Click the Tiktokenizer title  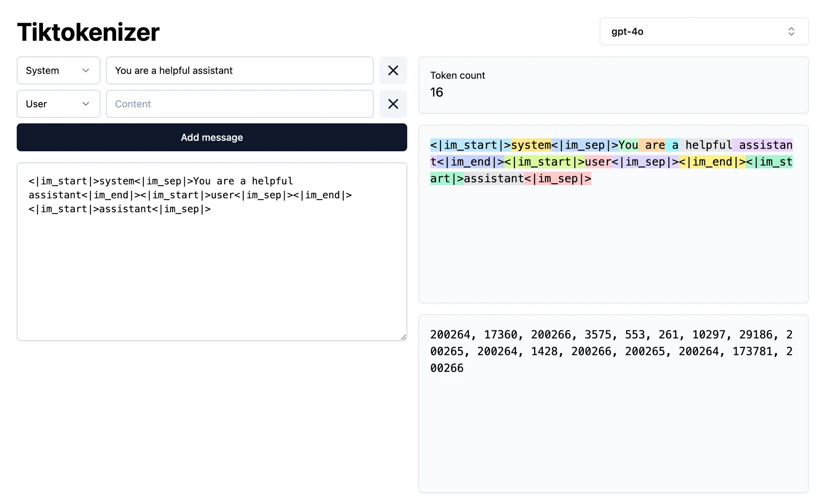(x=88, y=32)
